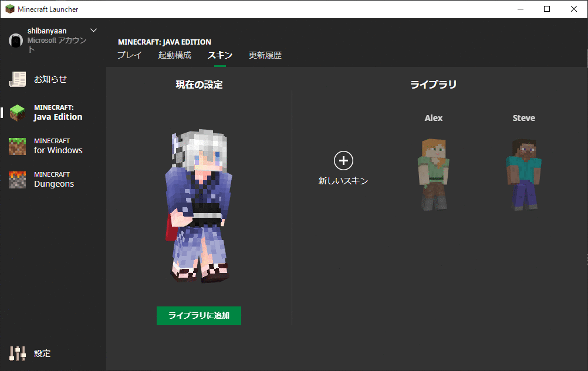Click the circular user avatar icon
Screen dimensions: 588x371
(15, 41)
